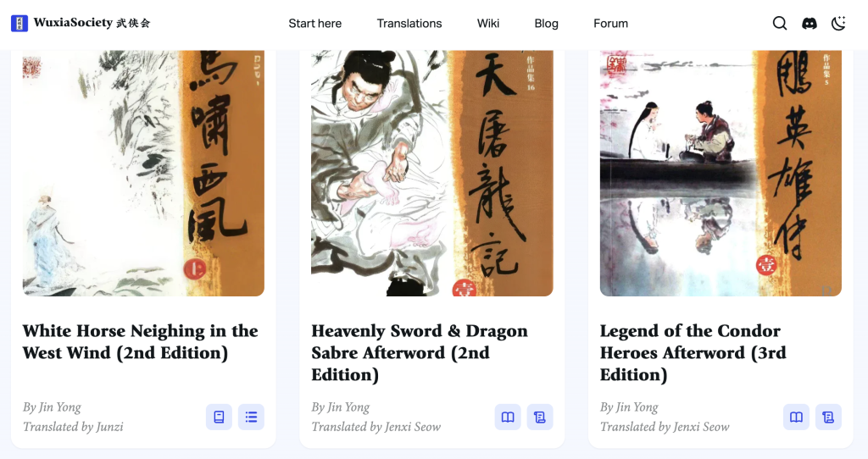Screen dimensions: 868x459
Task: Open book icon on White Horse Neighing card
Action: [x=220, y=417]
